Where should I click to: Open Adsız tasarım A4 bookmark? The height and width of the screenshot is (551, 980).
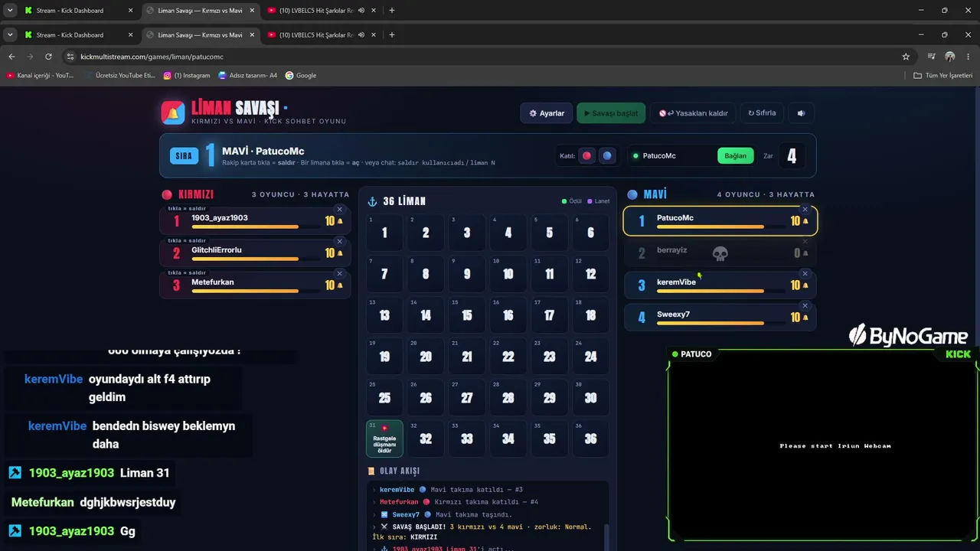[x=248, y=76]
